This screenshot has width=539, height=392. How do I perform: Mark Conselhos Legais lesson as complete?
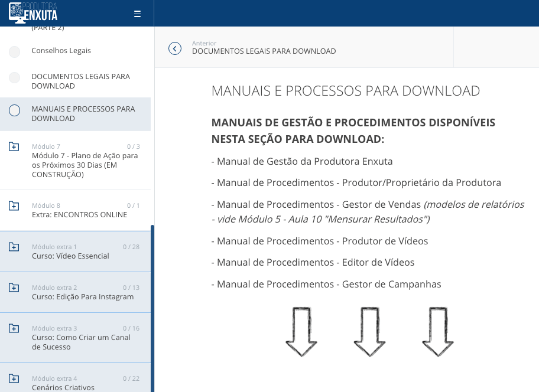coord(14,52)
